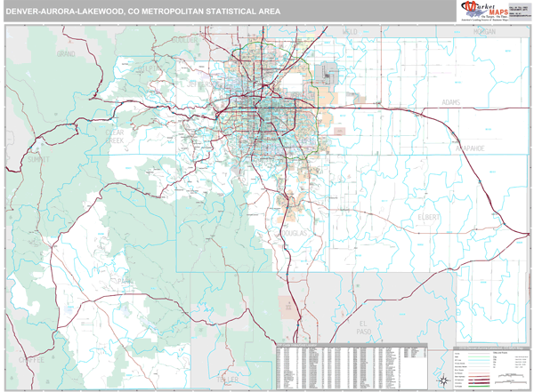This screenshot has width=534, height=392.
Task: Select the GILPIN county label
Action: [x=149, y=68]
